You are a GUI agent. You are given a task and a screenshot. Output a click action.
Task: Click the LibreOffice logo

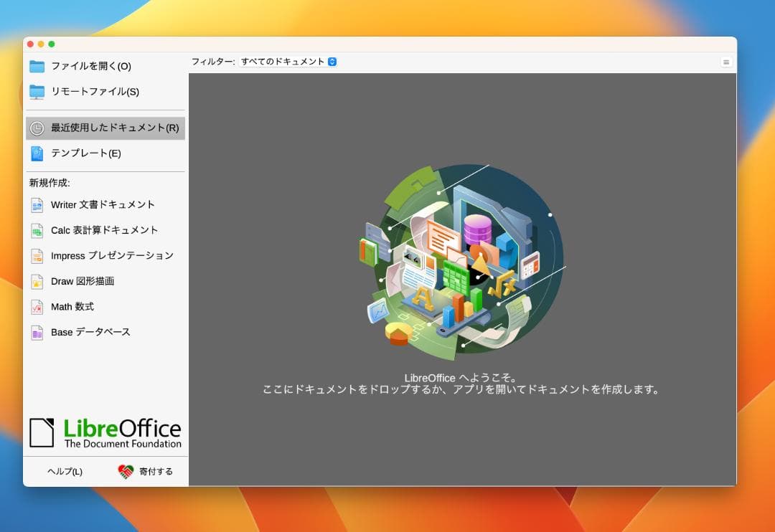click(x=104, y=431)
